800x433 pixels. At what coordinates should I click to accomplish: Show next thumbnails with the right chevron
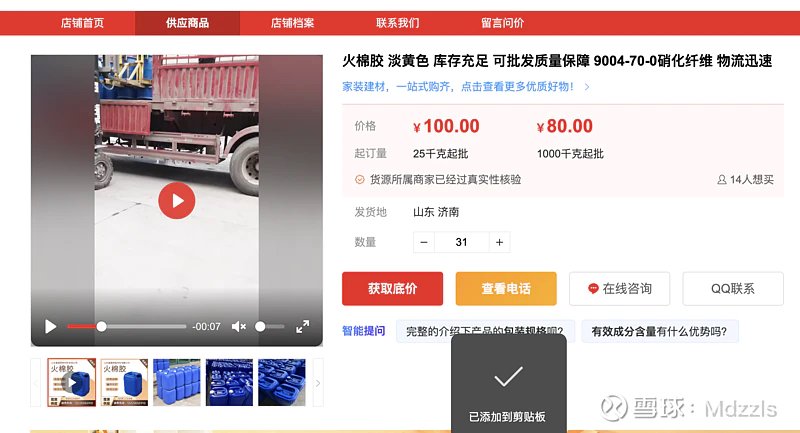click(x=318, y=383)
